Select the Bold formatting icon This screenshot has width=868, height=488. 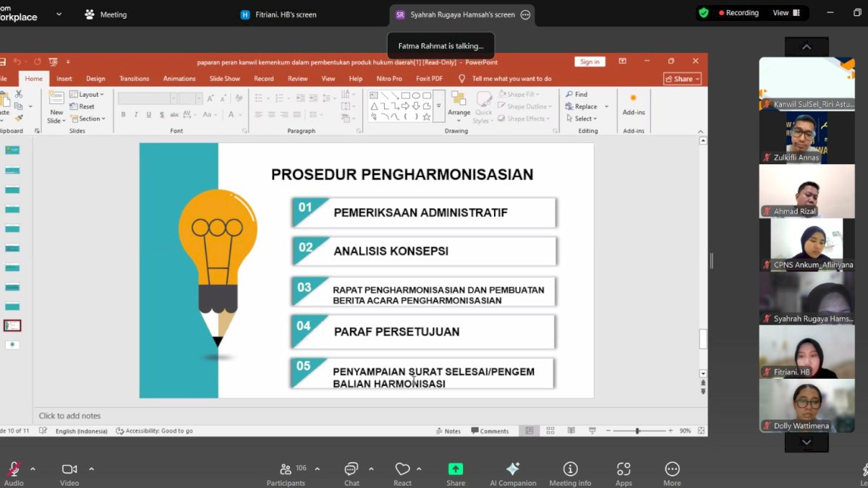pyautogui.click(x=123, y=116)
